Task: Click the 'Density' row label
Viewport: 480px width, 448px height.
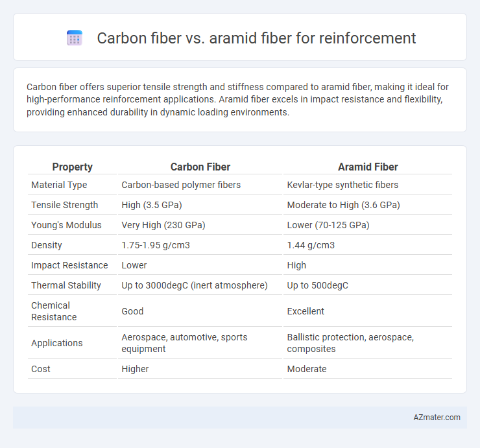Action: point(47,245)
